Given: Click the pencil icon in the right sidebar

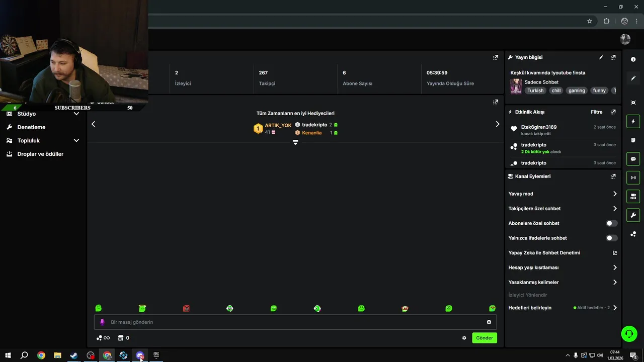Looking at the screenshot, I should click(633, 78).
